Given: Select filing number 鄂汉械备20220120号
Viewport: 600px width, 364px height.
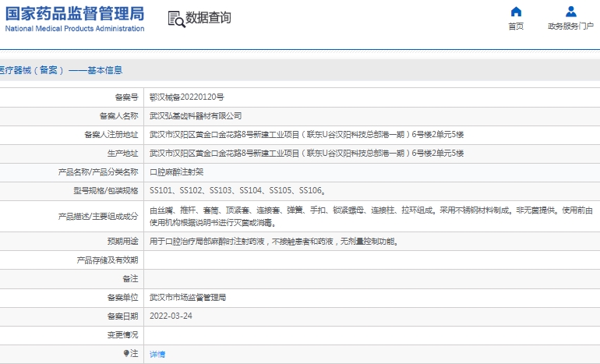Looking at the screenshot, I should click(187, 97).
